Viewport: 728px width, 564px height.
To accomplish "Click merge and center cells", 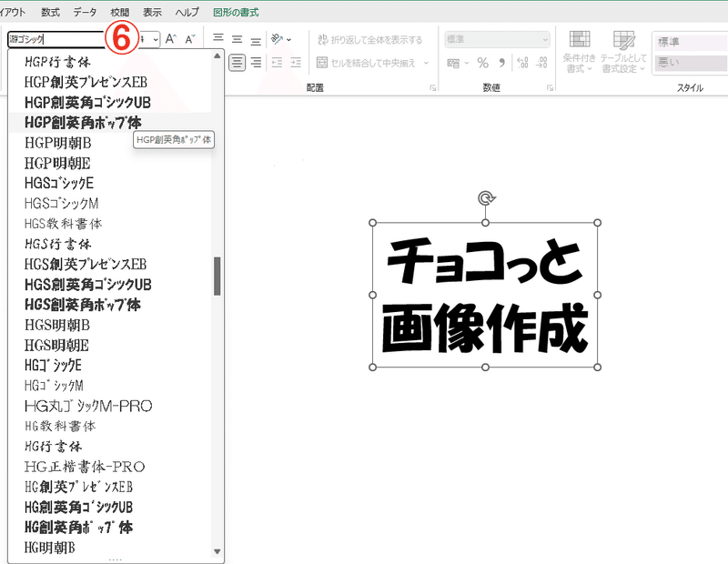I will 366,62.
